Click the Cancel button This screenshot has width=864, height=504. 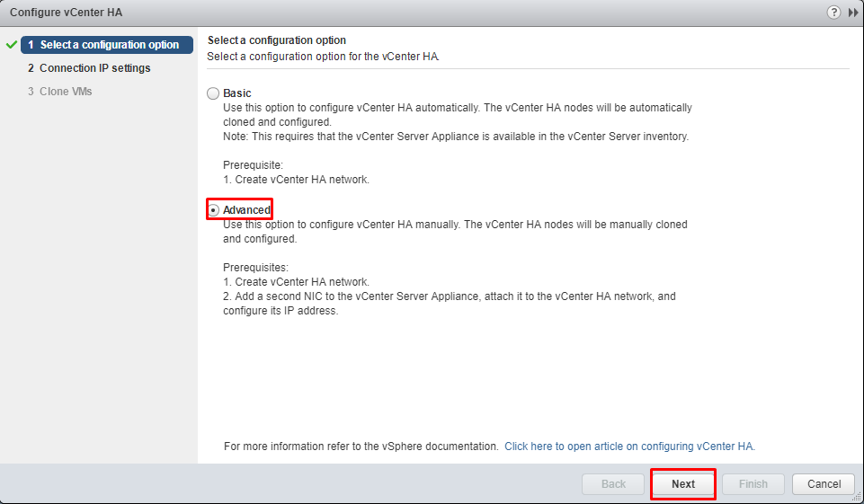824,483
